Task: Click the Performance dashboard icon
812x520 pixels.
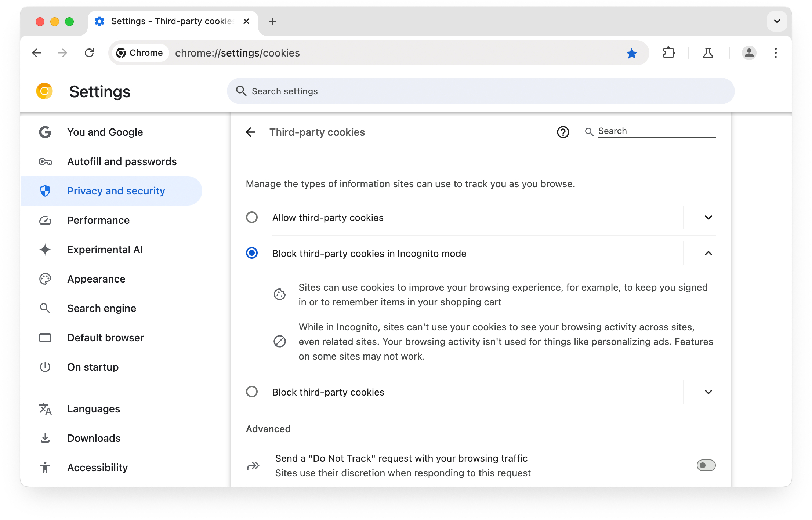Action: [x=45, y=220]
